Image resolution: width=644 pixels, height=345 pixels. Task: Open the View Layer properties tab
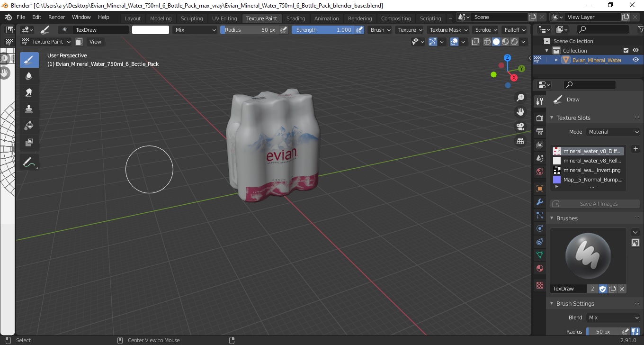[x=539, y=145]
